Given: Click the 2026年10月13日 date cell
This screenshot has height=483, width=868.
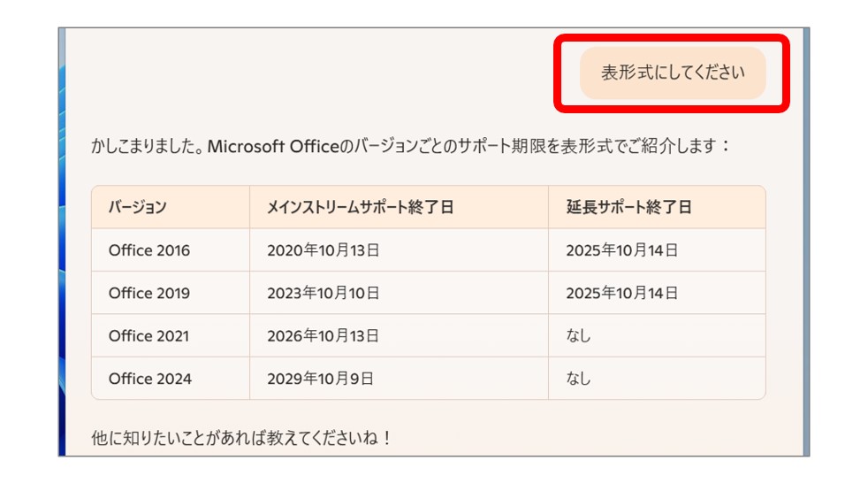Looking at the screenshot, I should [399, 335].
